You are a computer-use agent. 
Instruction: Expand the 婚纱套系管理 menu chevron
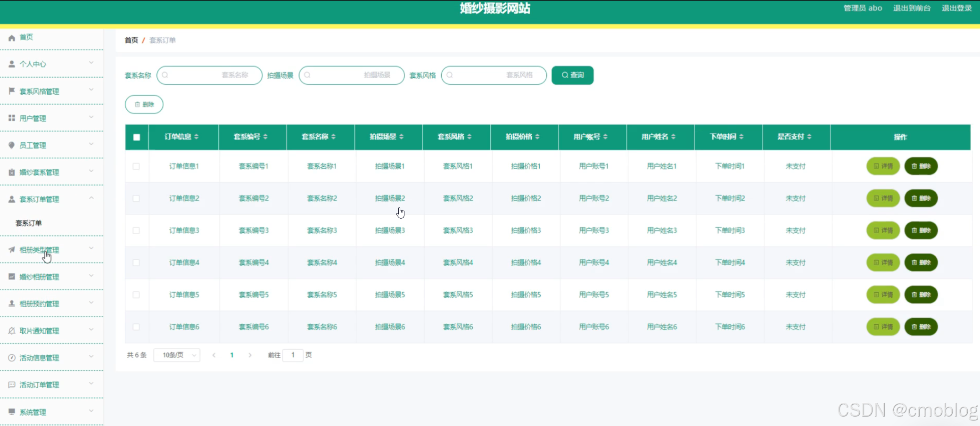point(91,171)
